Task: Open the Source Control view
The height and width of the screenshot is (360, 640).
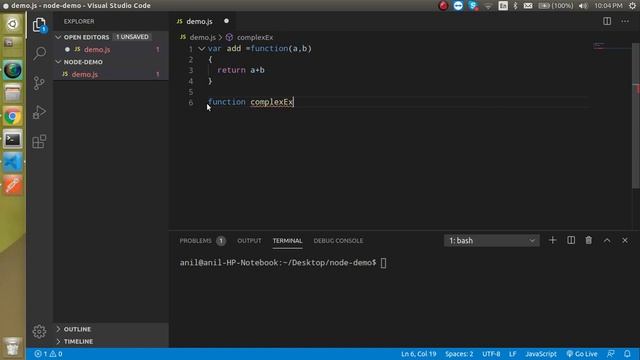Action: (x=39, y=83)
